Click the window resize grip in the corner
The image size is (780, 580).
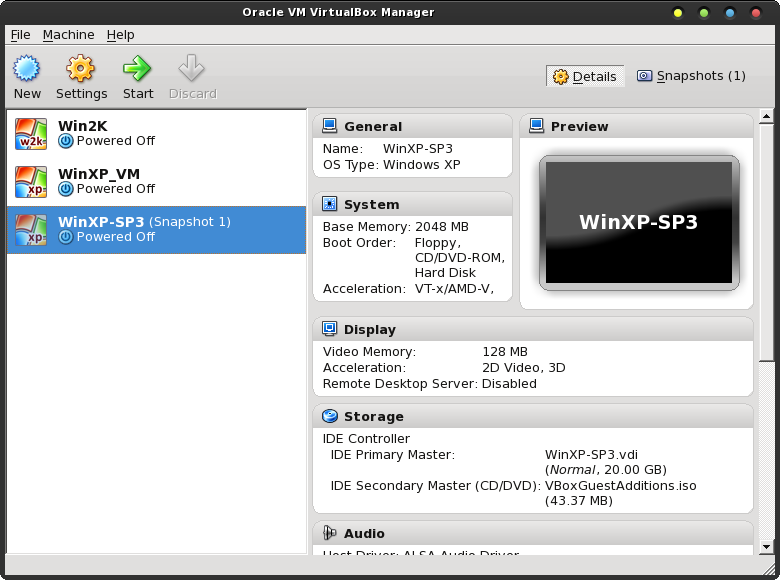point(768,568)
